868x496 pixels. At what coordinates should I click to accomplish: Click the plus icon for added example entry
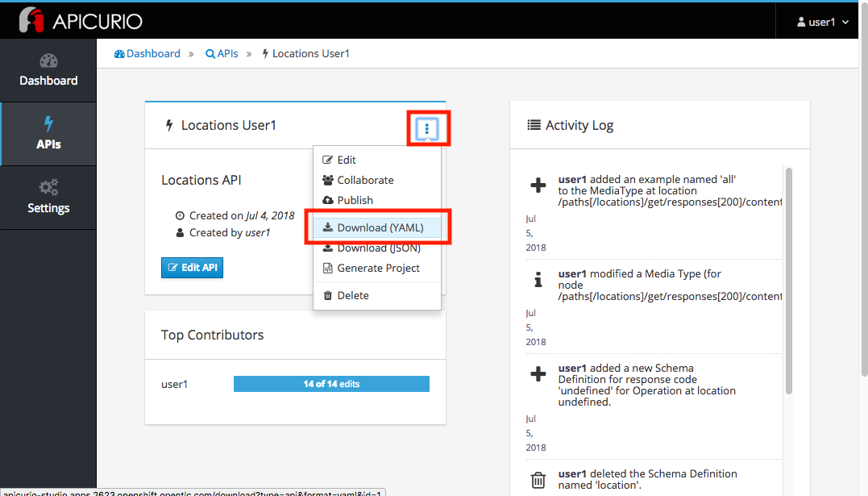pos(538,185)
